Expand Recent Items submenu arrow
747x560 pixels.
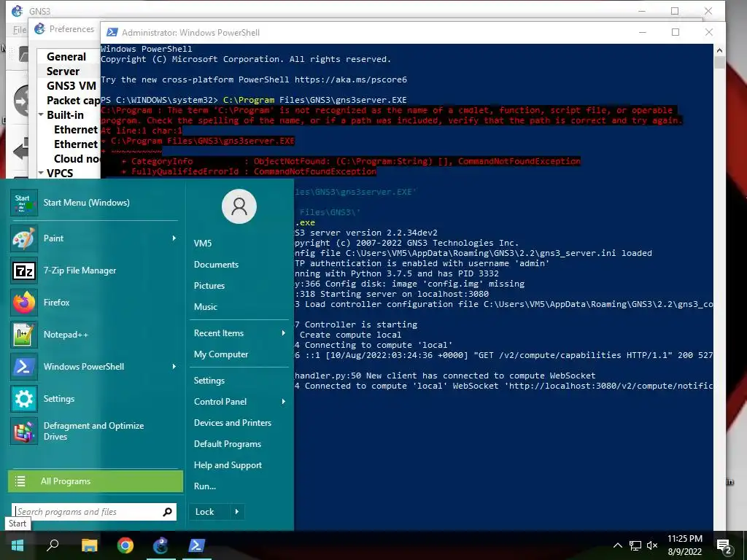[284, 332]
